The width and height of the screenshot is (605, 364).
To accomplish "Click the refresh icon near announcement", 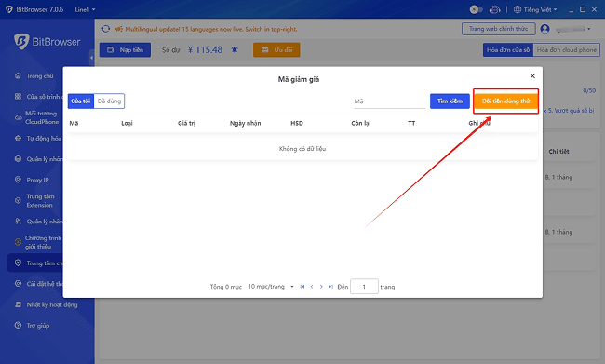I will tap(106, 29).
